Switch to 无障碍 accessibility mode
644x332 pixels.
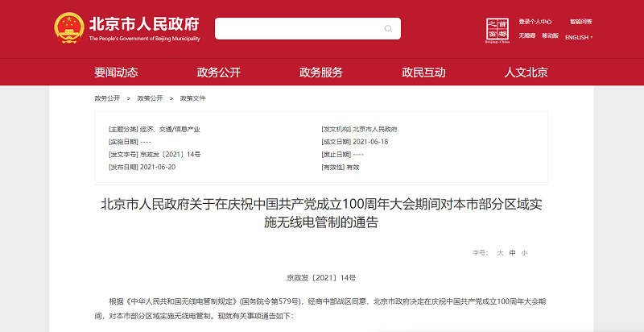tap(527, 35)
